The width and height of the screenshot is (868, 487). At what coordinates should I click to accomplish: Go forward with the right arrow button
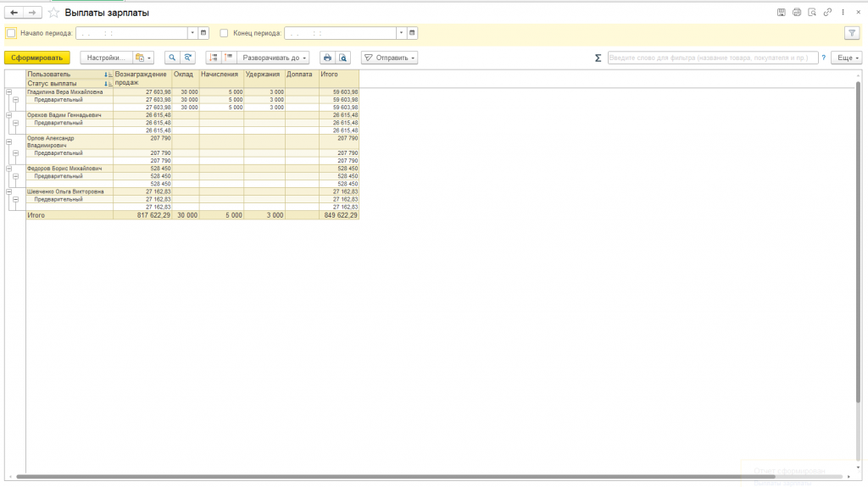point(32,12)
